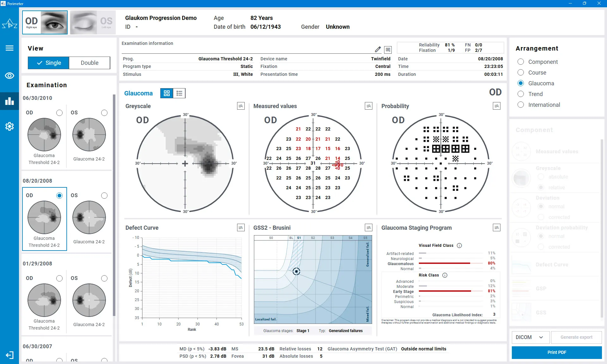Open the 01/29/2008 OD greyscale thumbnail

44,300
